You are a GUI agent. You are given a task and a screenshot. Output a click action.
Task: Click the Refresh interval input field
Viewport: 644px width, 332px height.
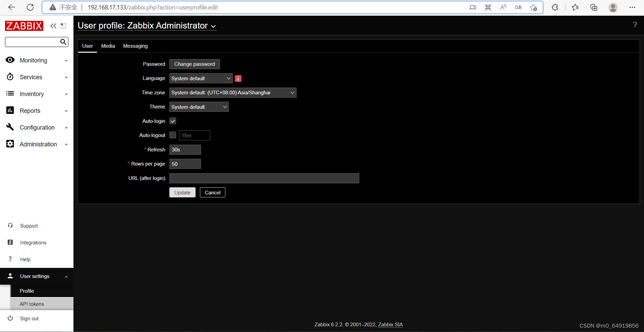tap(185, 150)
